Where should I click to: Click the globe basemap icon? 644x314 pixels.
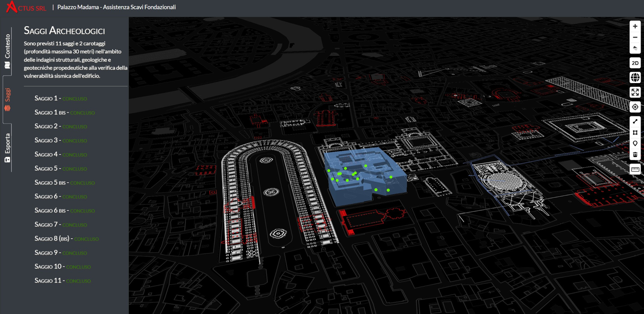pos(635,77)
